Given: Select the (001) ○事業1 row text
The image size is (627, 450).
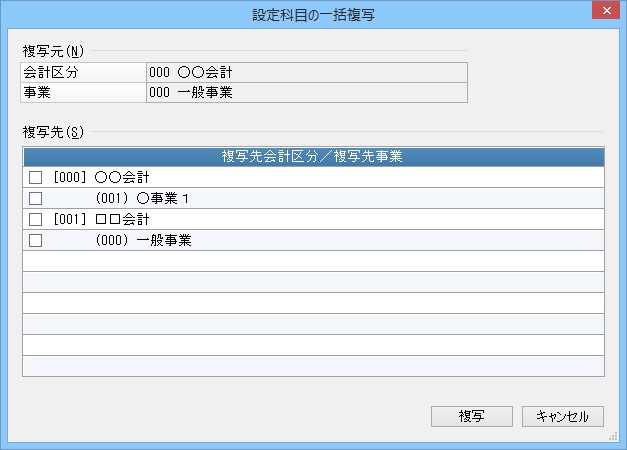Looking at the screenshot, I should coord(142,198).
